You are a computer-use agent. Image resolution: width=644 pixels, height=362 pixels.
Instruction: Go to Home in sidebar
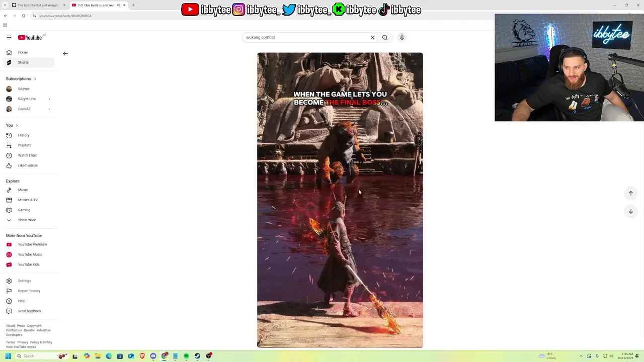pyautogui.click(x=29, y=52)
